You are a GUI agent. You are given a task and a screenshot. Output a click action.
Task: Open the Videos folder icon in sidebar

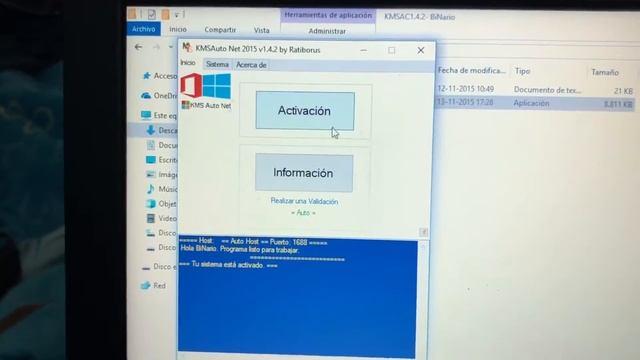[x=151, y=218]
